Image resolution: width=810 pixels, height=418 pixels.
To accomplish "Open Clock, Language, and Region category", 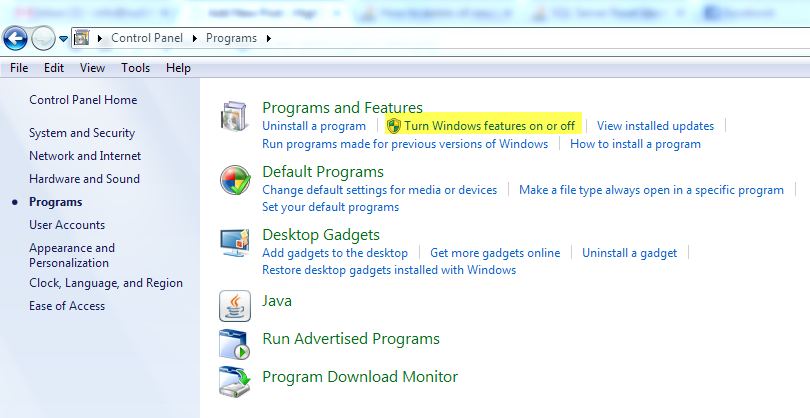I will tap(106, 283).
